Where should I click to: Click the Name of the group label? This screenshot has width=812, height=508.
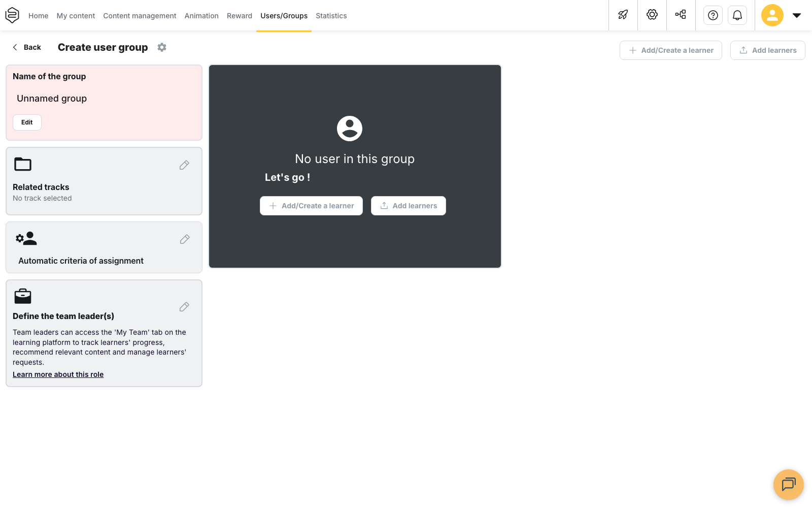click(49, 76)
